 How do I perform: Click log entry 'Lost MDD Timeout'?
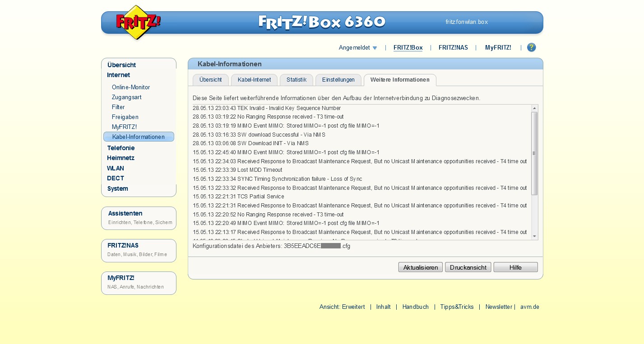click(237, 170)
